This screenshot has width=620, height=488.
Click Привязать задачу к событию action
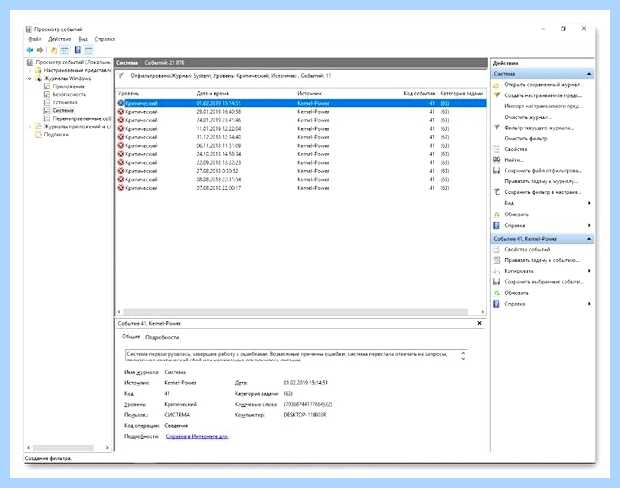542,260
